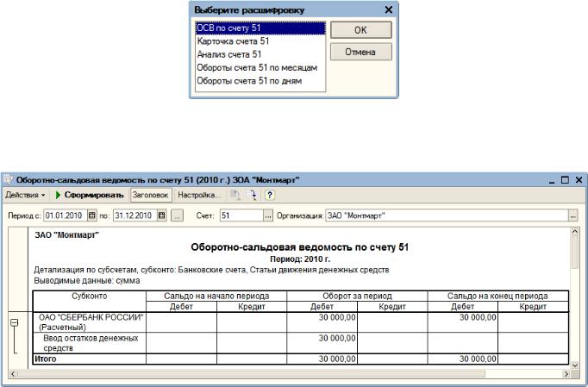Collapse the СБЕРБАНК РОССИИ group row

[x=15, y=322]
